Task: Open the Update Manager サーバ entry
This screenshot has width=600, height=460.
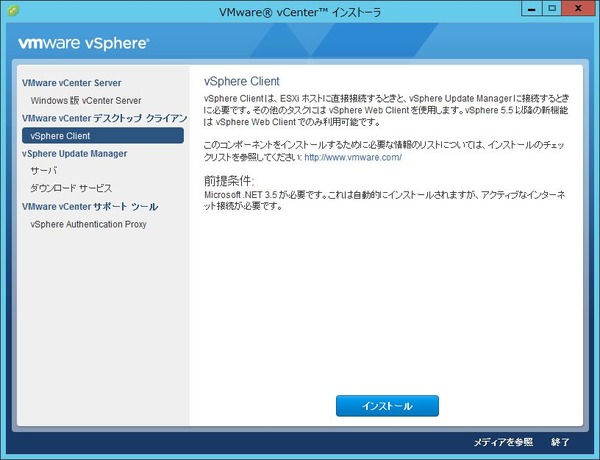Action: click(x=44, y=171)
